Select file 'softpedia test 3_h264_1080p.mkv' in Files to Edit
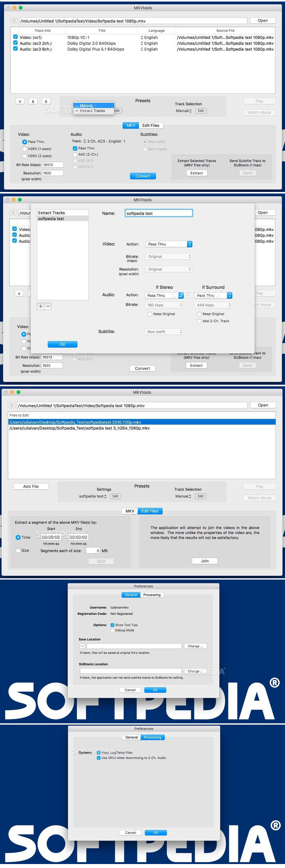 (142, 428)
